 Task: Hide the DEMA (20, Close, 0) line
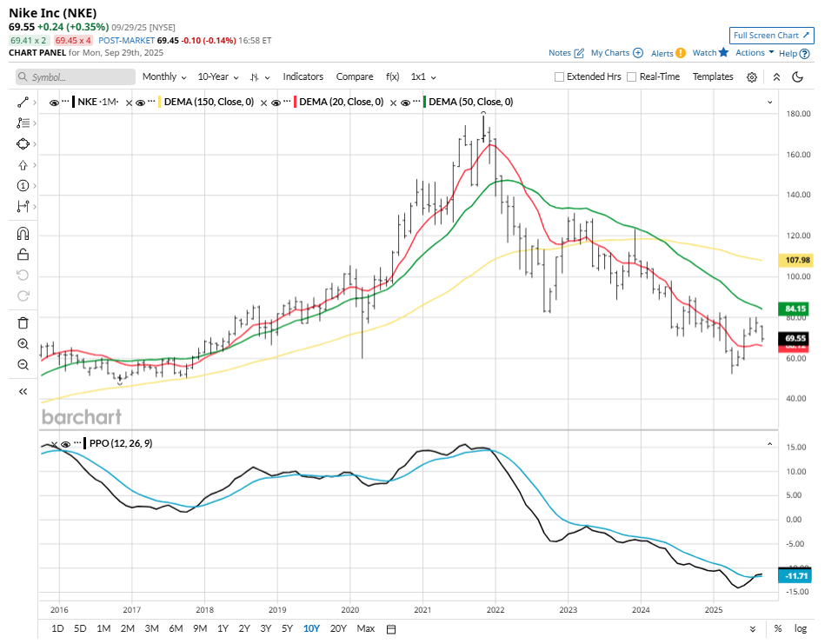point(276,103)
